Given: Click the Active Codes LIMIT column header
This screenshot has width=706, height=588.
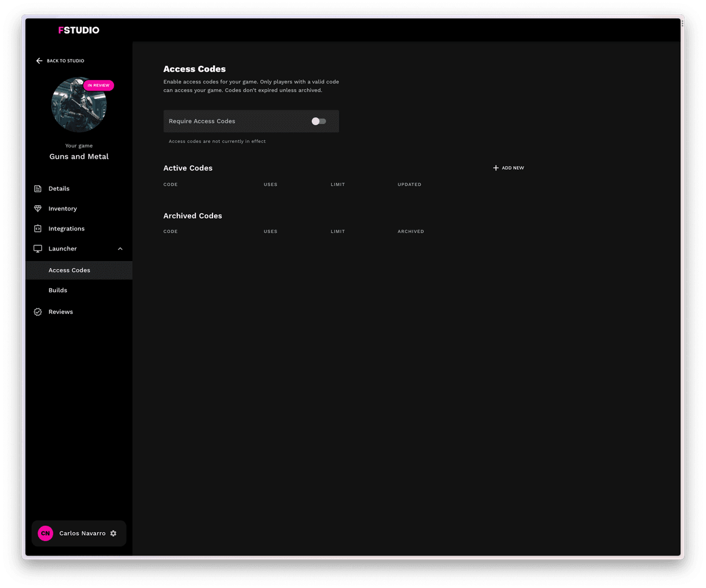Looking at the screenshot, I should click(x=338, y=185).
